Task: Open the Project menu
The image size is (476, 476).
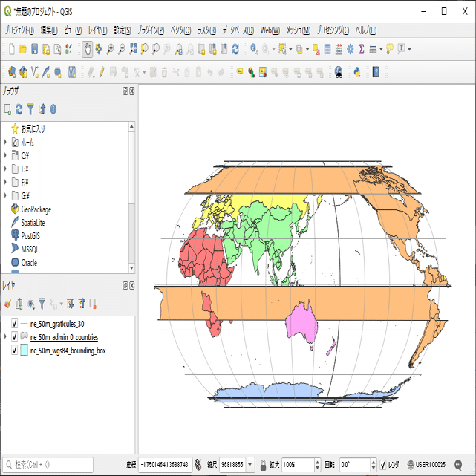Action: 19,30
